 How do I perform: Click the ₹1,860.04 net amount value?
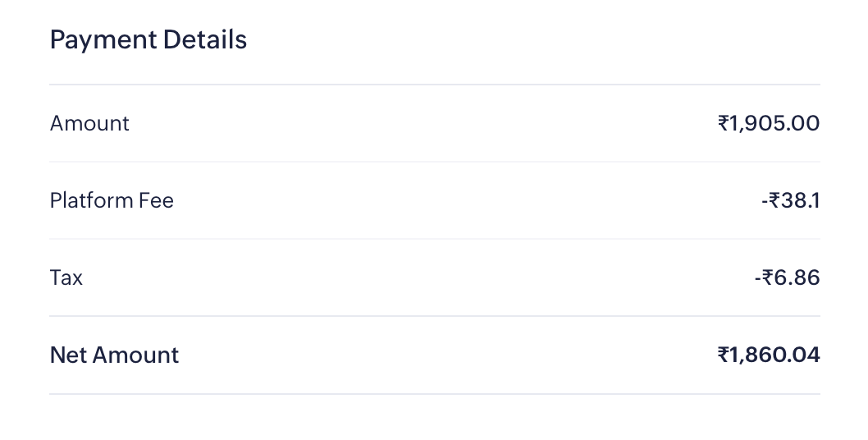769,355
